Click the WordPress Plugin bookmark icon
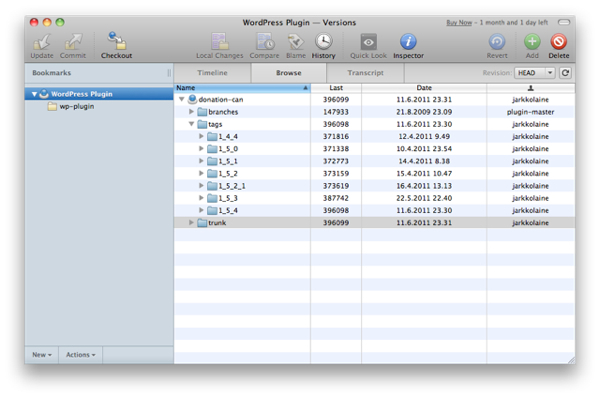 coord(44,94)
